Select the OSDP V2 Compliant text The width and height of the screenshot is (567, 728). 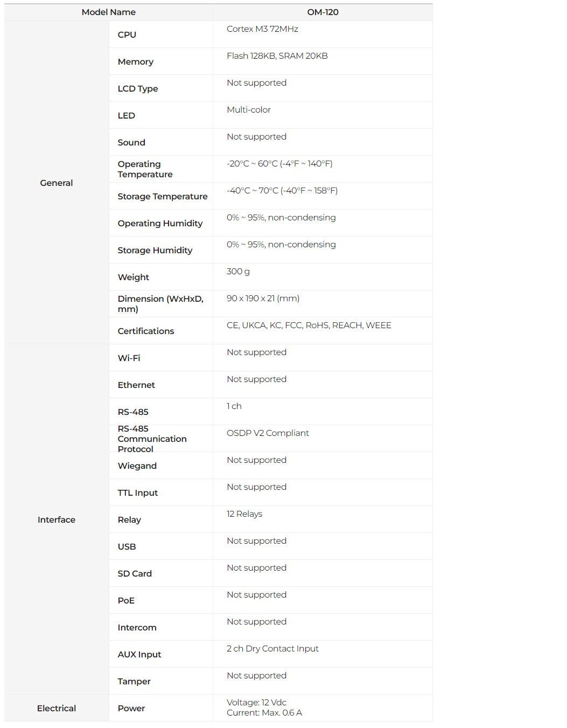coord(268,433)
